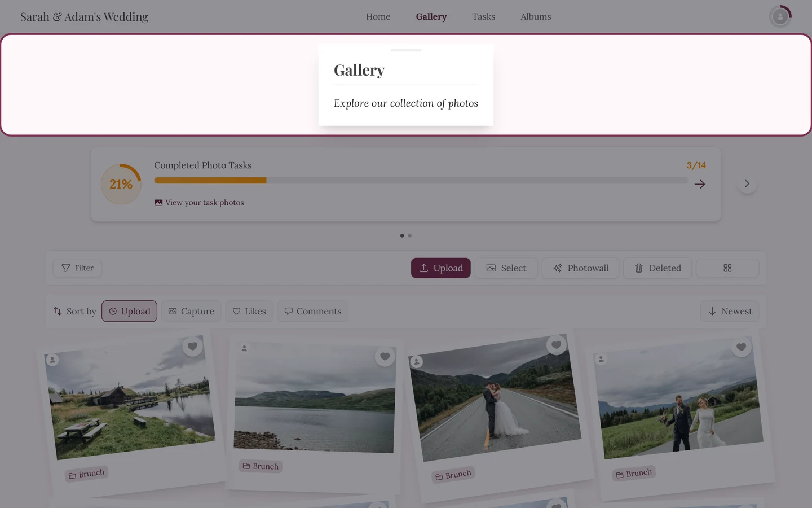Open the Filter options

[x=77, y=268]
